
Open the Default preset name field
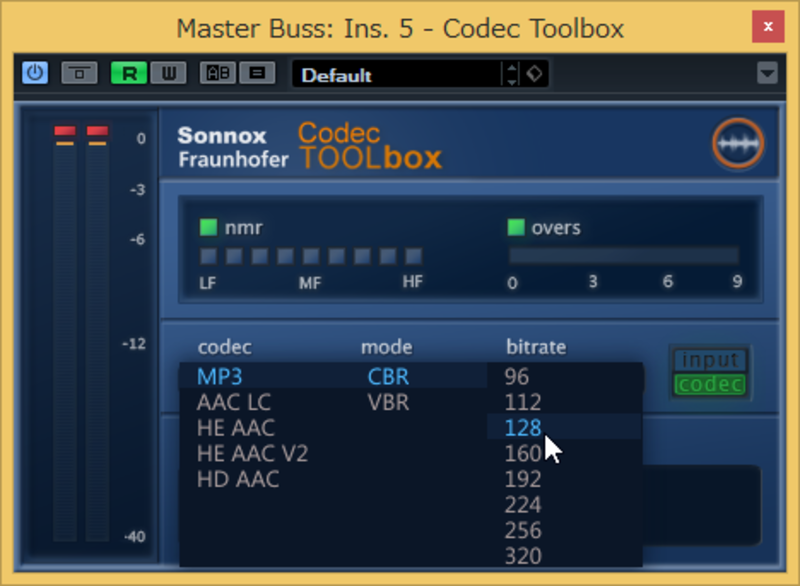pos(397,74)
